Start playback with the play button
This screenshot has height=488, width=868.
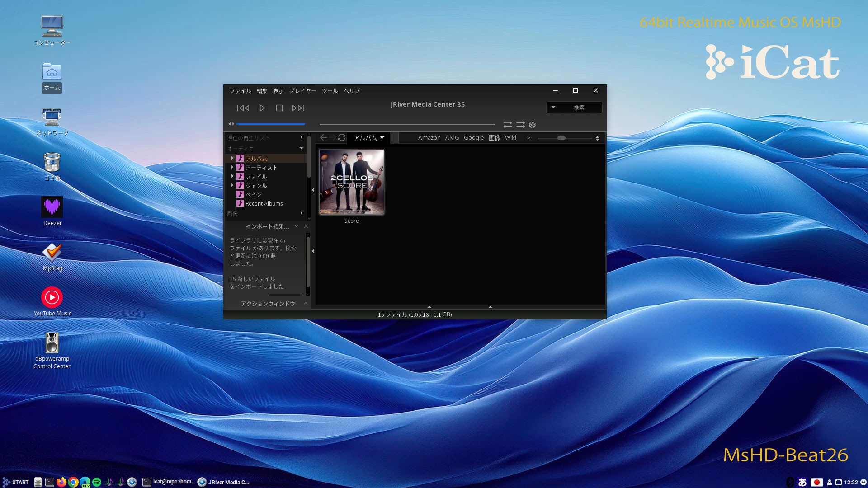point(262,108)
